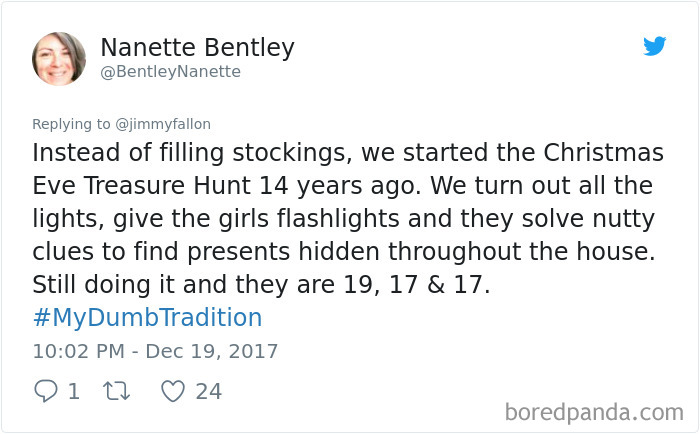Click the display name Nanette Bentley
Image resolution: width=700 pixels, height=434 pixels.
pos(197,47)
